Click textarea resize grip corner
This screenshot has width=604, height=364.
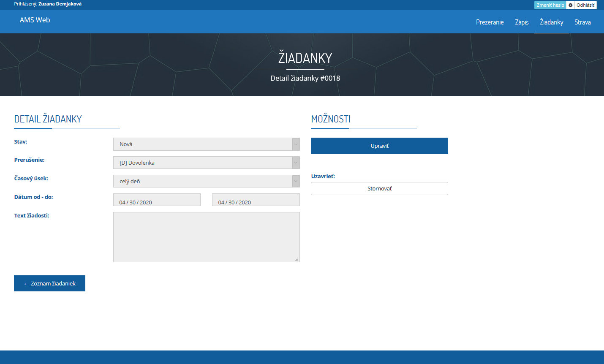(x=297, y=259)
